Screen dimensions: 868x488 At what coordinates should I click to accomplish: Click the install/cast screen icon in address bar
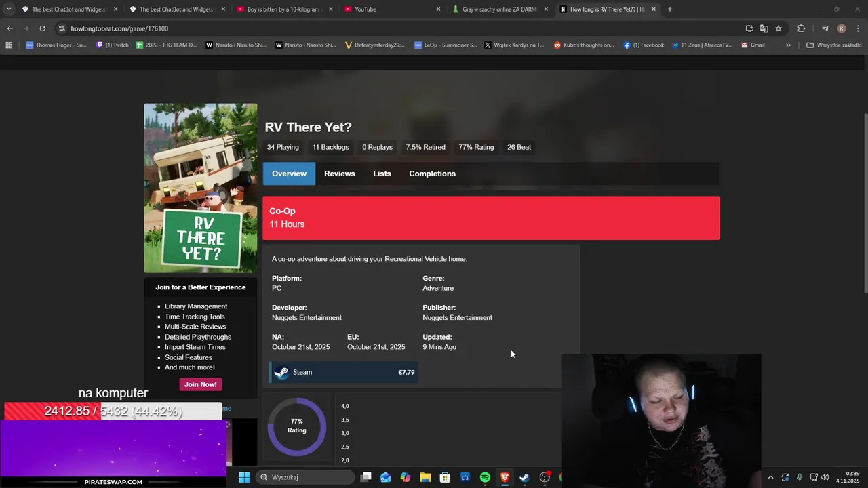click(x=749, y=28)
